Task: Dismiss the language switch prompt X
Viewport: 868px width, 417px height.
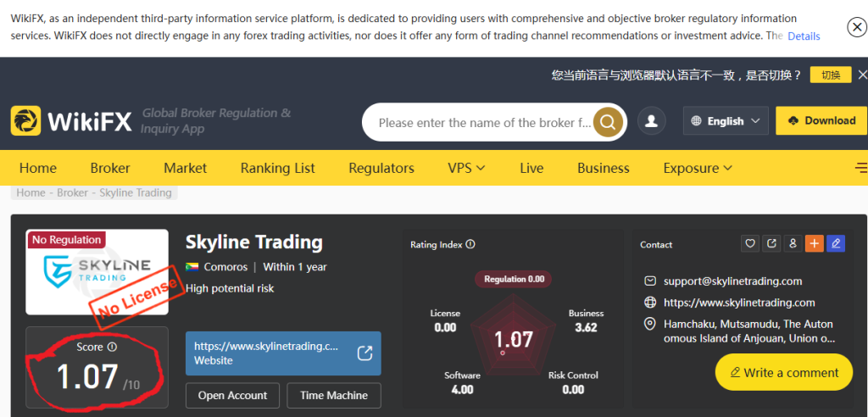Action: point(862,75)
